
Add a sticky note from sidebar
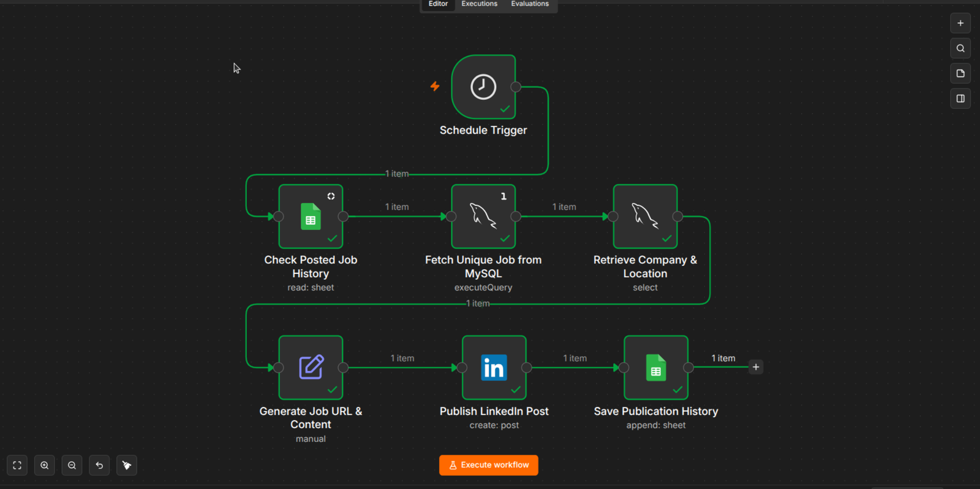960,74
